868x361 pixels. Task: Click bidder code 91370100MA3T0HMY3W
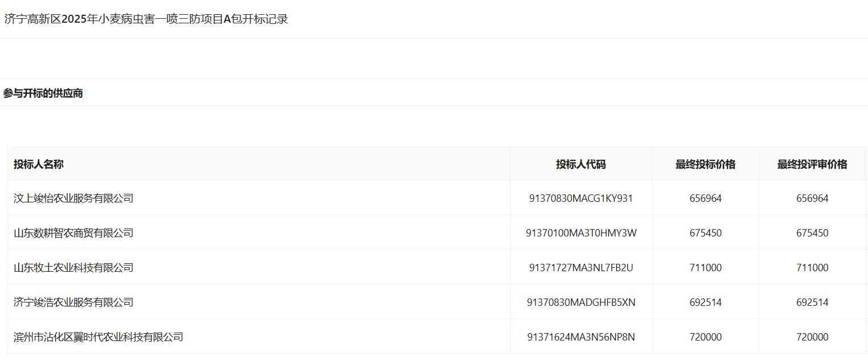581,233
